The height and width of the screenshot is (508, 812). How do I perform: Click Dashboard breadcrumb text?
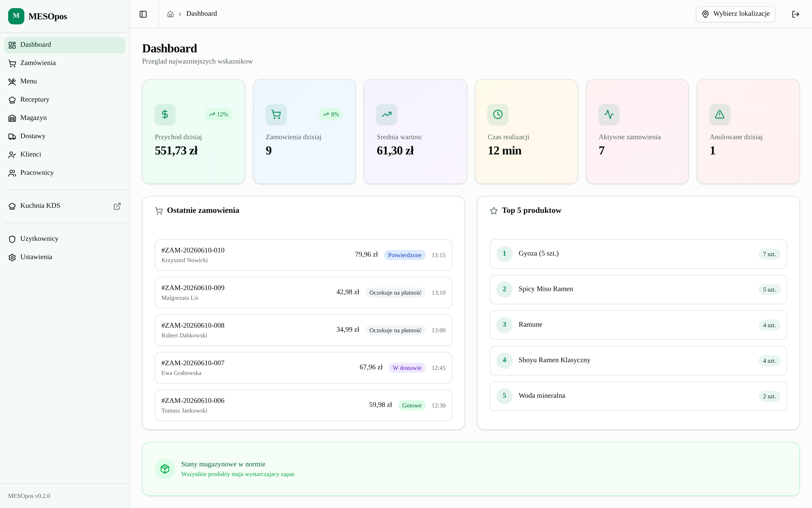coord(201,13)
